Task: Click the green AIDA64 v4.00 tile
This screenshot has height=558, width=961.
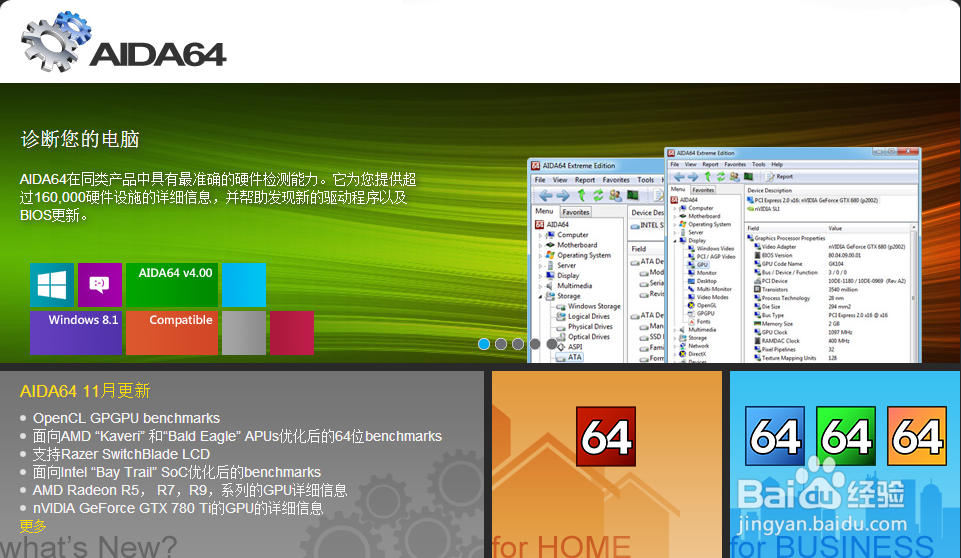Action: pyautogui.click(x=172, y=285)
